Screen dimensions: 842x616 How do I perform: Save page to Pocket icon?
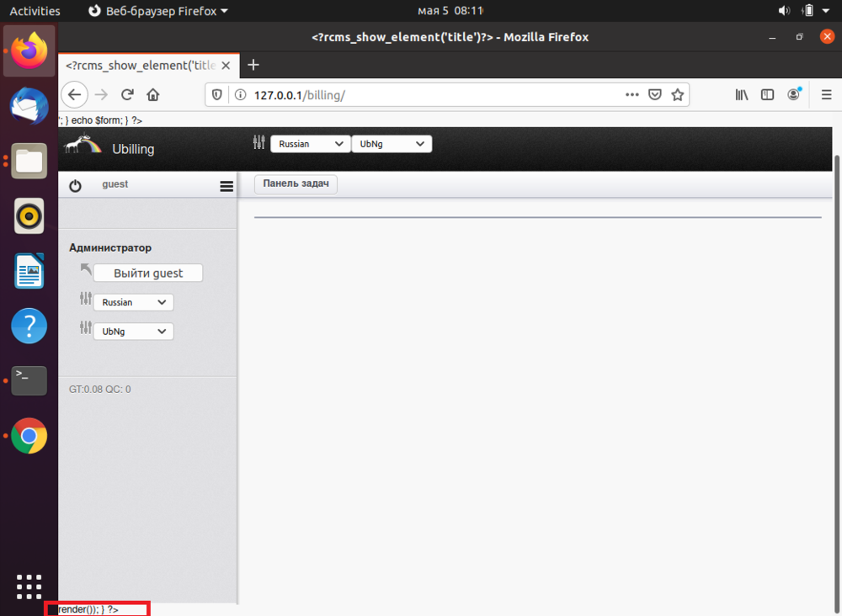[655, 95]
